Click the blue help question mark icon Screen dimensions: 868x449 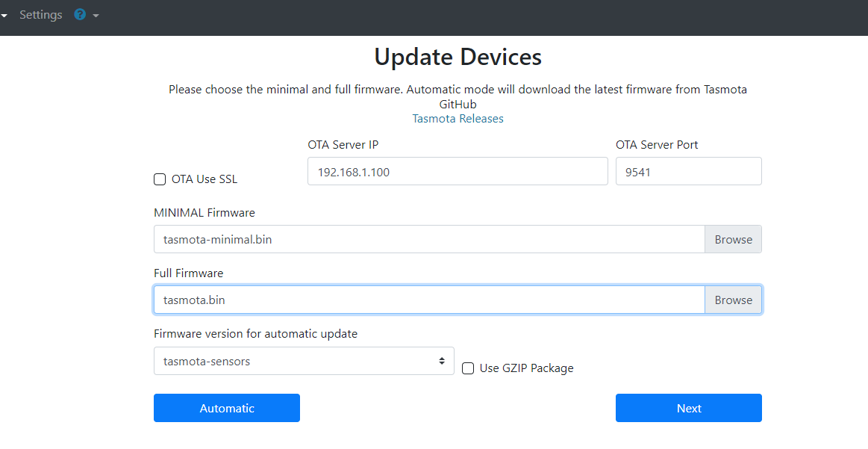tap(79, 14)
